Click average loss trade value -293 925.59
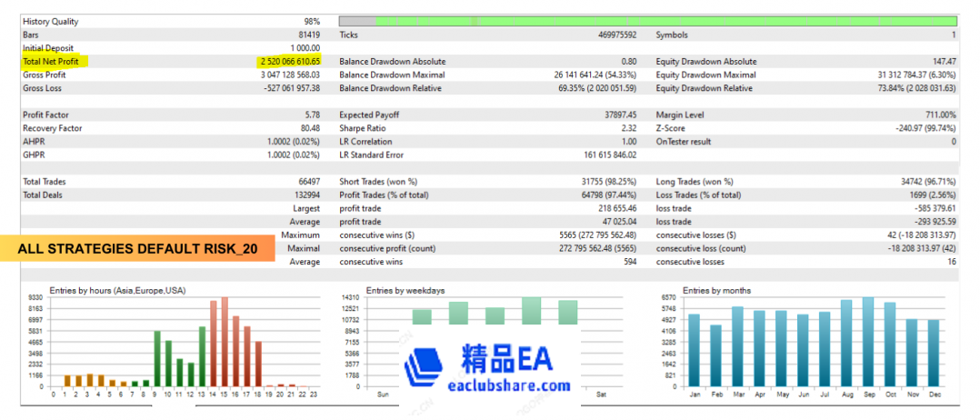 (x=935, y=222)
